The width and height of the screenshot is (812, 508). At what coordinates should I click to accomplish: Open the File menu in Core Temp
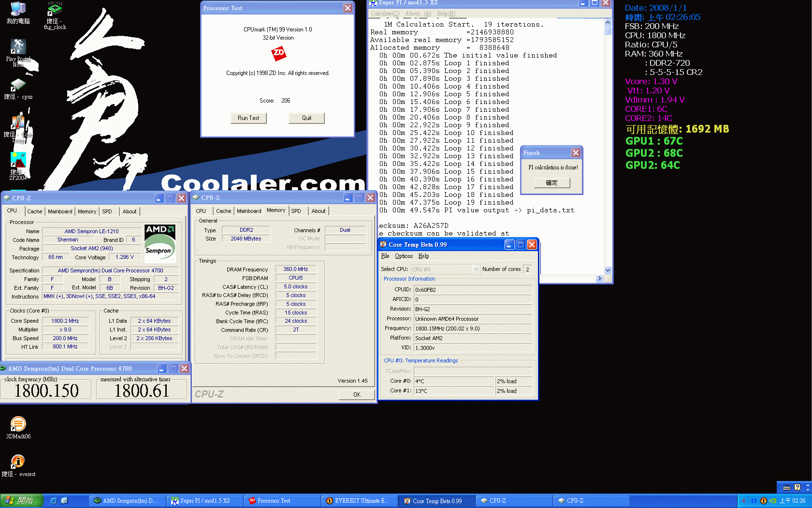(385, 256)
